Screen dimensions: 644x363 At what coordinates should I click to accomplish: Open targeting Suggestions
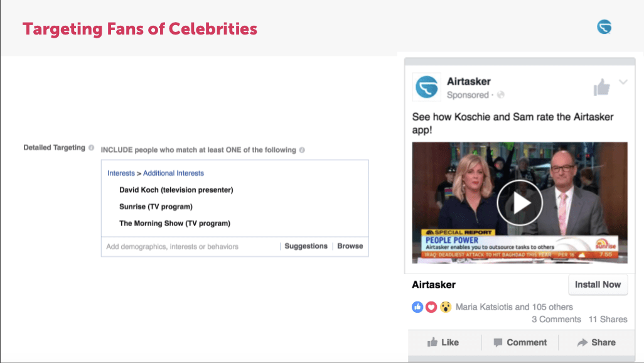306,246
